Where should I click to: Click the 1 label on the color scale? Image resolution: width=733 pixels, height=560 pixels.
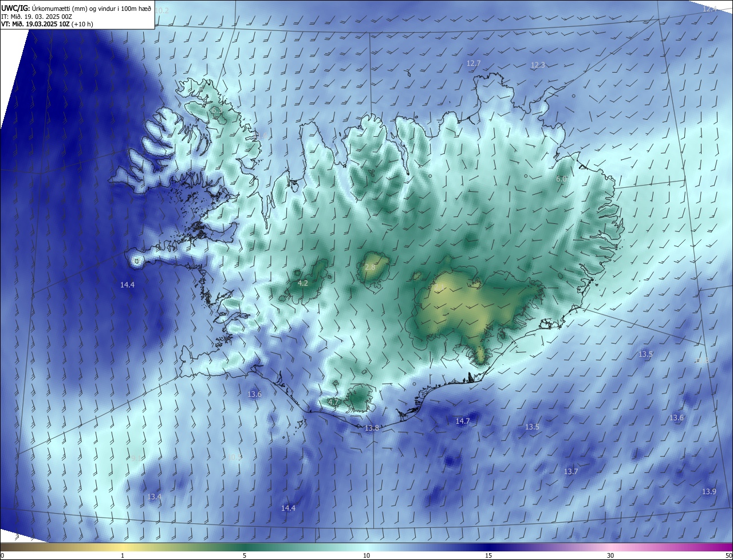[123, 555]
